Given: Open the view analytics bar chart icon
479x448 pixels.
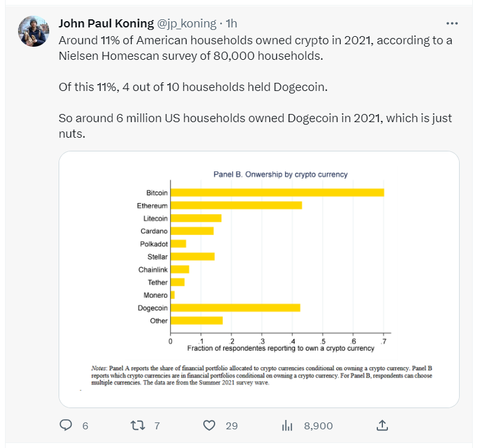Looking at the screenshot, I should (x=288, y=426).
